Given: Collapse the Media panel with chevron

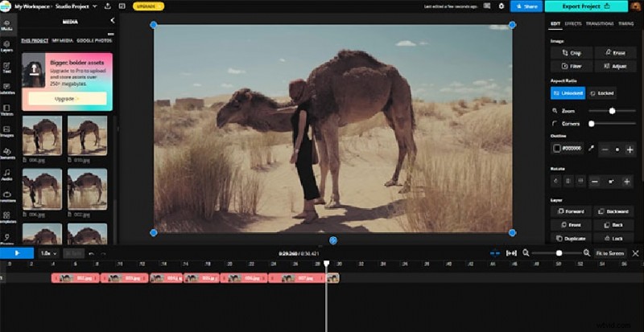Looking at the screenshot, I should 112,19.
